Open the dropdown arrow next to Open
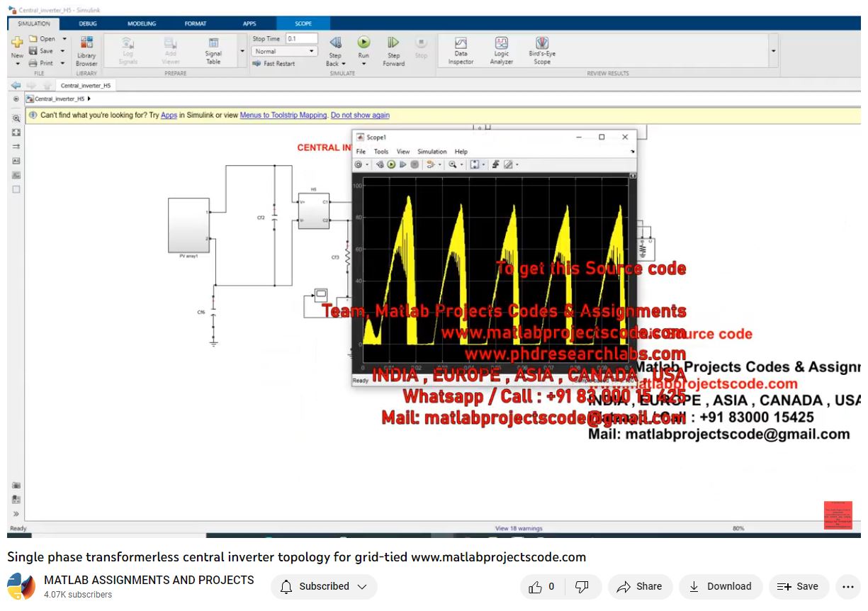868x611 pixels. [x=64, y=39]
